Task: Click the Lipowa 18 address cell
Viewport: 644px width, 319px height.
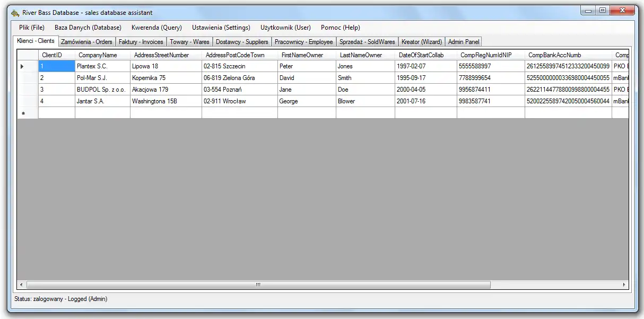Action: click(x=166, y=66)
